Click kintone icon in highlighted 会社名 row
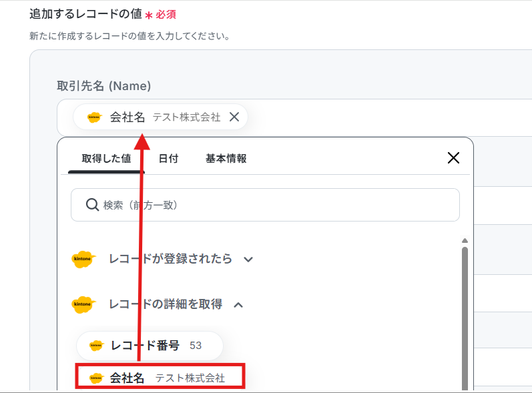Viewport: 532px width, 393px height. 96,378
